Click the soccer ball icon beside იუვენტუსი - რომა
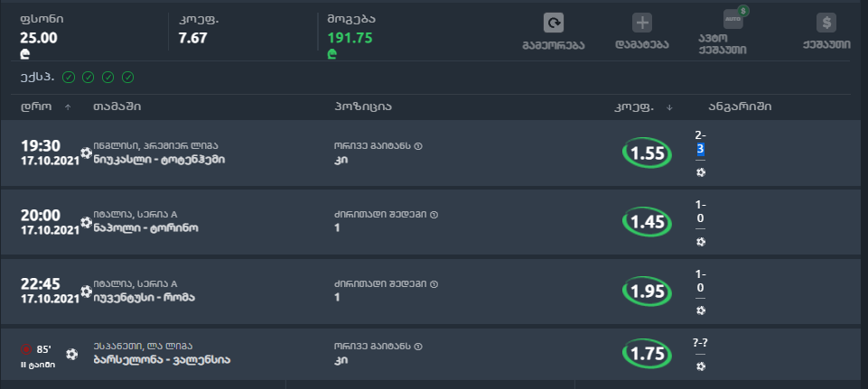 click(x=85, y=291)
